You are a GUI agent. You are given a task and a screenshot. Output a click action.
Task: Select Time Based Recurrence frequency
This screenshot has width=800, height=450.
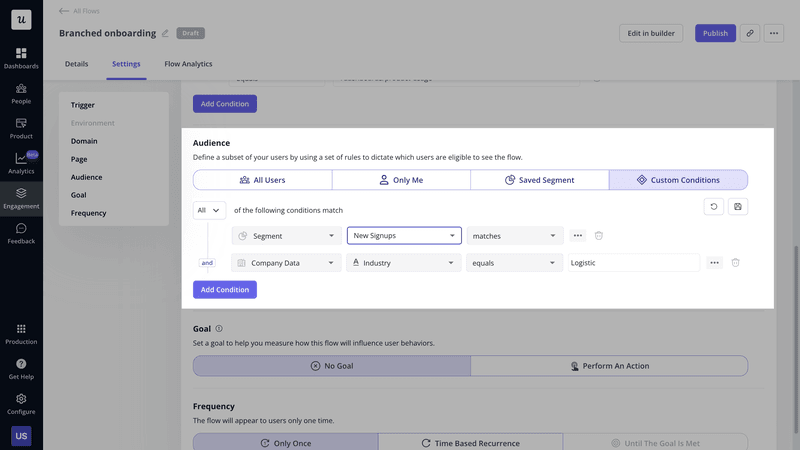(x=470, y=442)
